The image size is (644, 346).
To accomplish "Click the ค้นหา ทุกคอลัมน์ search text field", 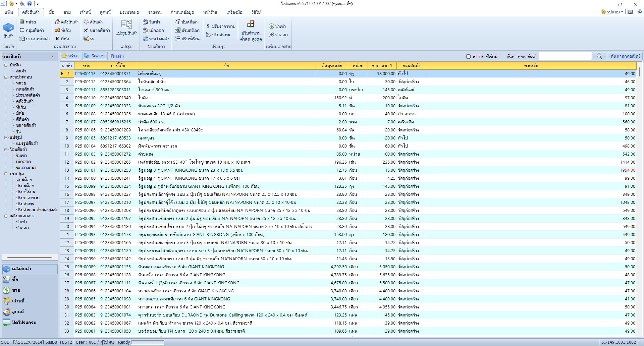I will click(565, 56).
